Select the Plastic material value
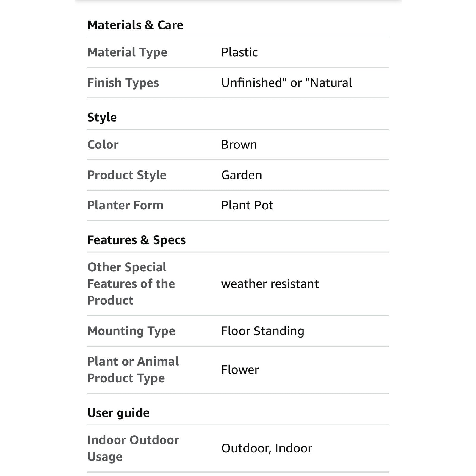Image resolution: width=476 pixels, height=476 pixels. [x=239, y=52]
